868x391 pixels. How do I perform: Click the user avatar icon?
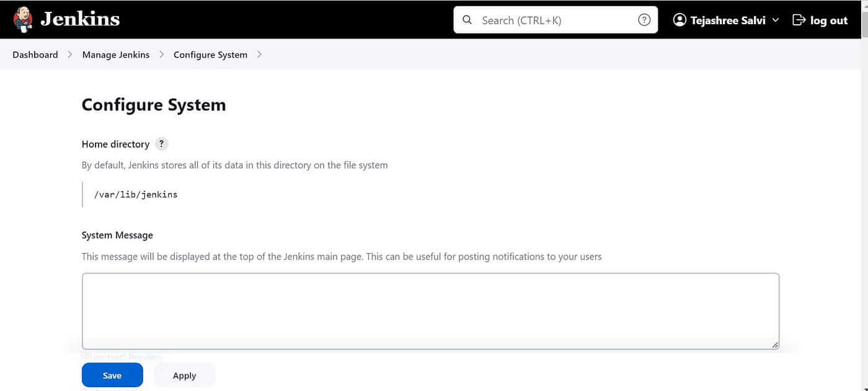click(680, 20)
